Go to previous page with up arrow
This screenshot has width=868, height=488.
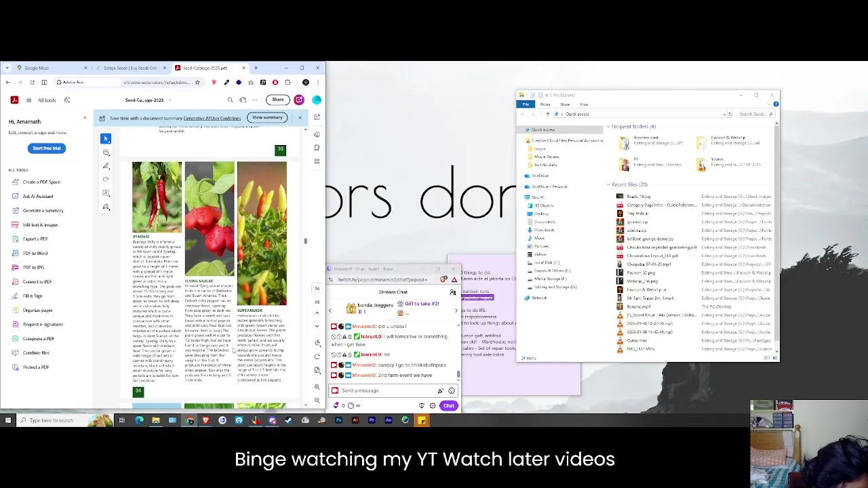pyautogui.click(x=317, y=313)
